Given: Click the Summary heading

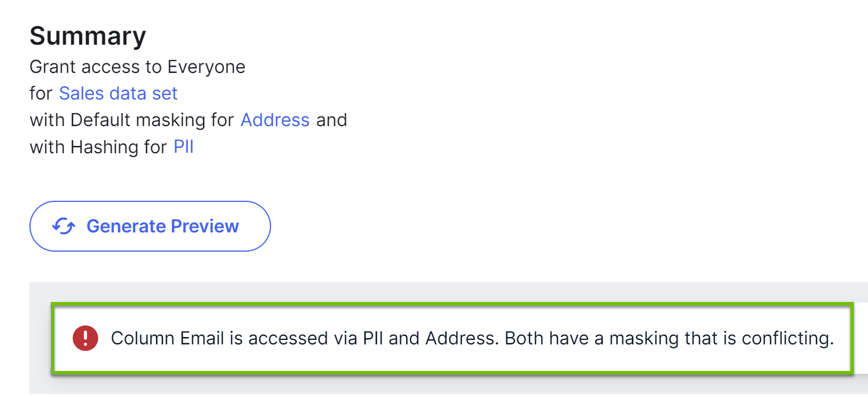Looking at the screenshot, I should [x=88, y=36].
